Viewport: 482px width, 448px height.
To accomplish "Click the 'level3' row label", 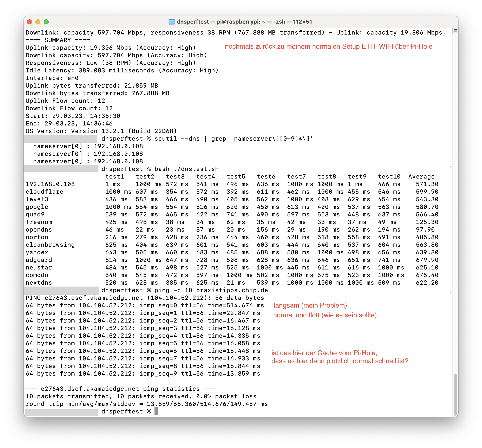I will coord(37,199).
